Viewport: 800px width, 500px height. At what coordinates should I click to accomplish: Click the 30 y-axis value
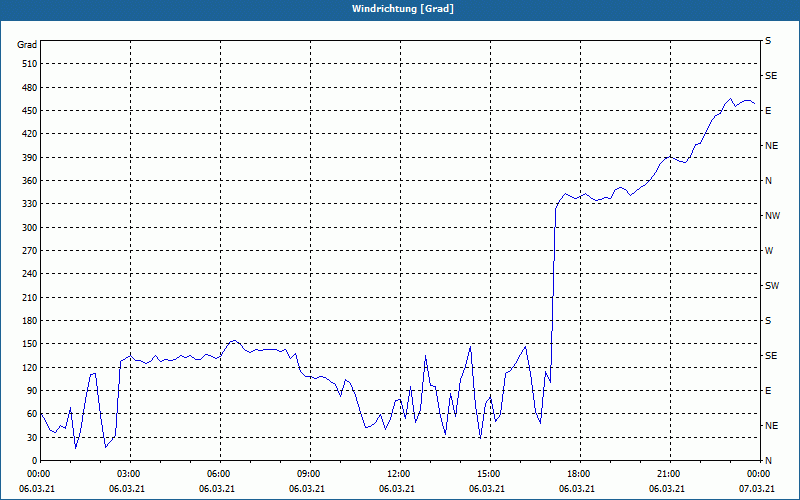coord(32,437)
